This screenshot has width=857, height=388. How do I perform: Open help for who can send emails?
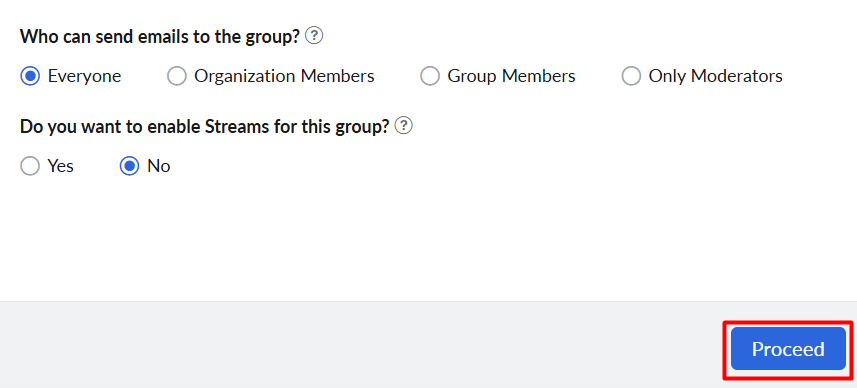pos(314,36)
